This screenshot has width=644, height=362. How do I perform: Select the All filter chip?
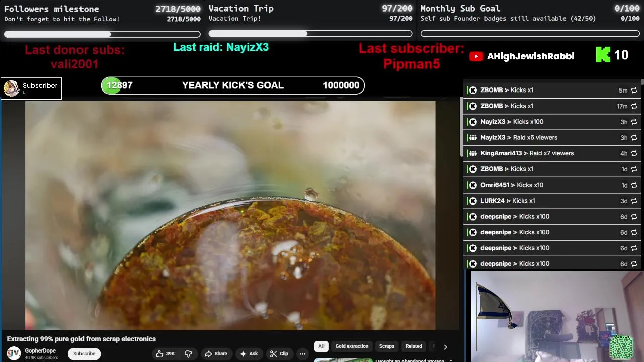321,346
